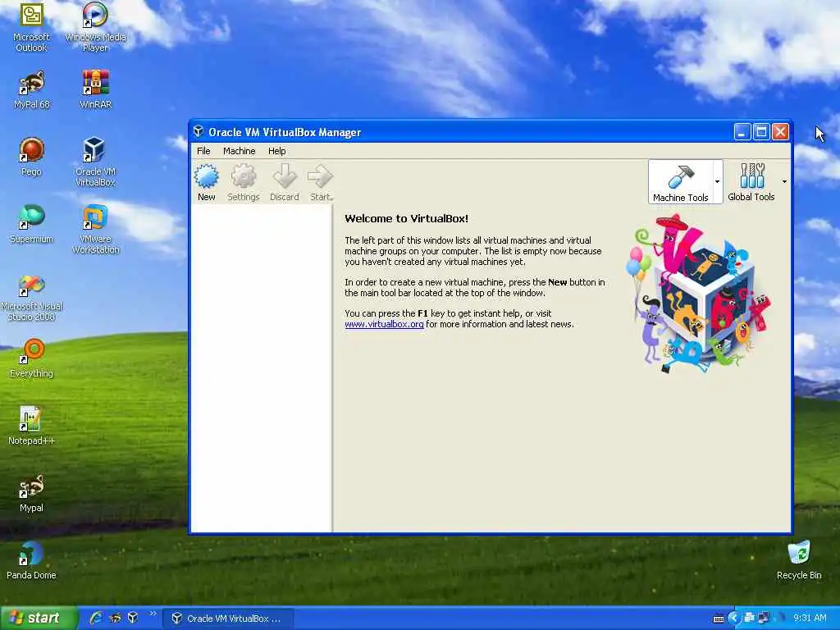Click the Discard toolbar icon
The height and width of the screenshot is (630, 840).
tap(285, 182)
